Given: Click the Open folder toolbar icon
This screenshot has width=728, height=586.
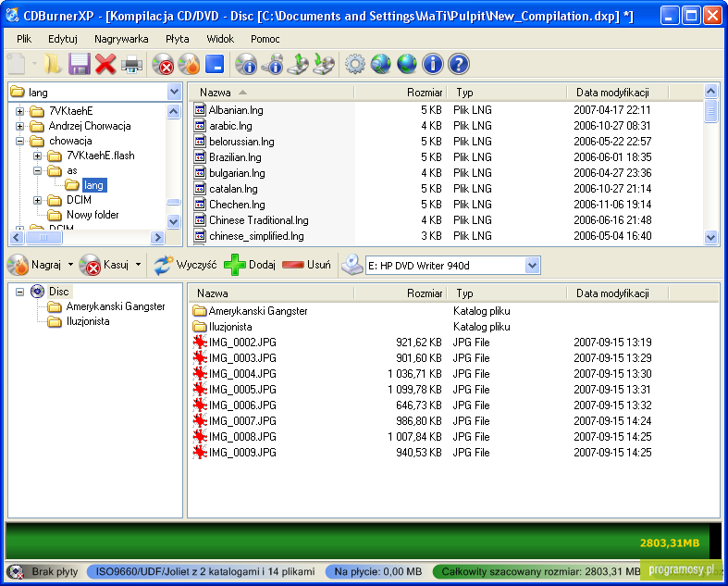Looking at the screenshot, I should (53, 64).
